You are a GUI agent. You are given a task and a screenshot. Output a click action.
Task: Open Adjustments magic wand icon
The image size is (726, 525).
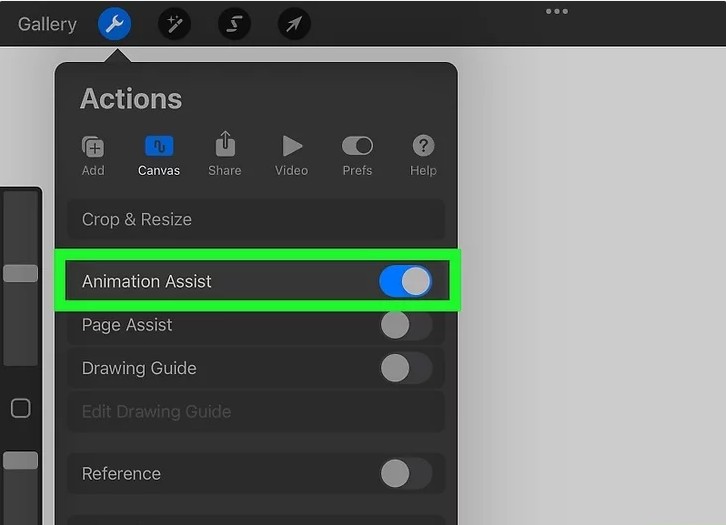point(175,24)
